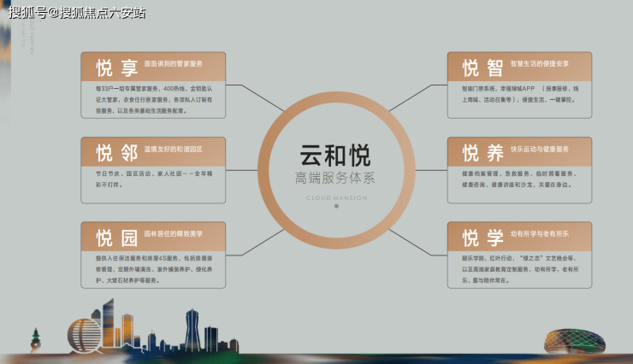
Task: Select the 悦园 orange header
Action: coord(154,236)
